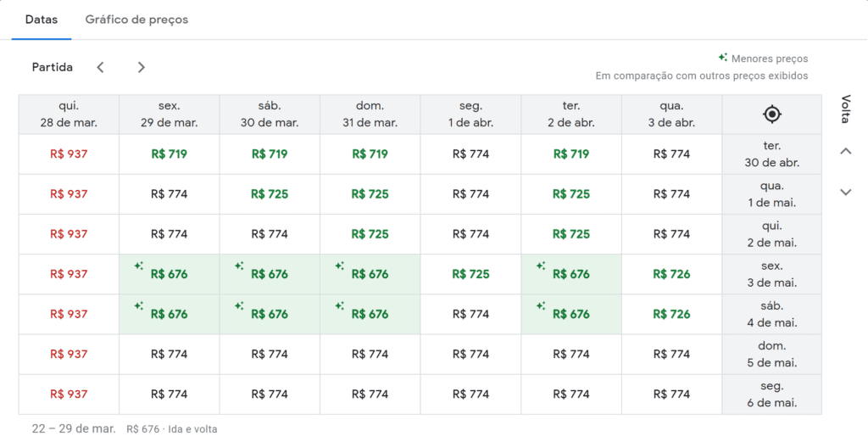Select R$ 676 for ter. 2 abr and sáb. 4 mai
The width and height of the screenshot is (868, 442).
pyautogui.click(x=571, y=314)
